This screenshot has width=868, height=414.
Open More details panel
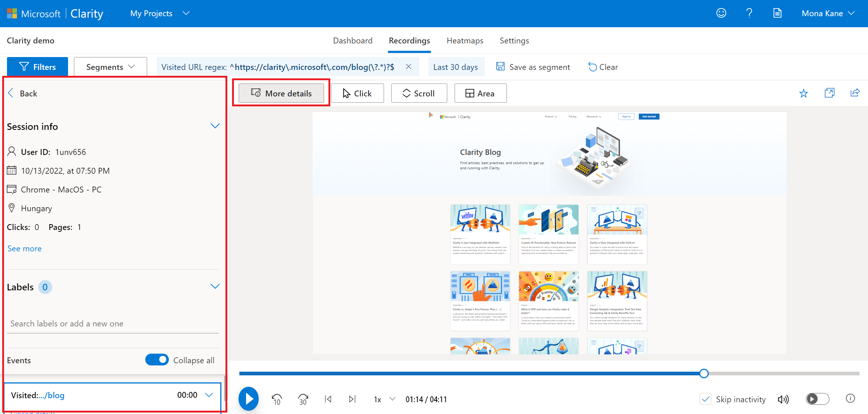[281, 93]
